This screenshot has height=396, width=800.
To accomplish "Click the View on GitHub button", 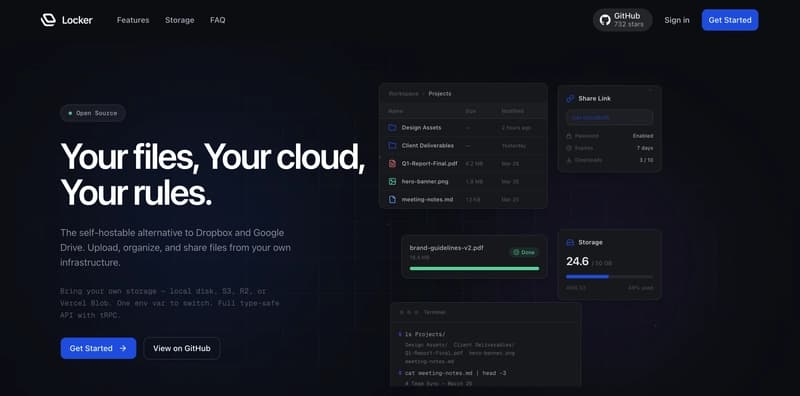I will [182, 348].
